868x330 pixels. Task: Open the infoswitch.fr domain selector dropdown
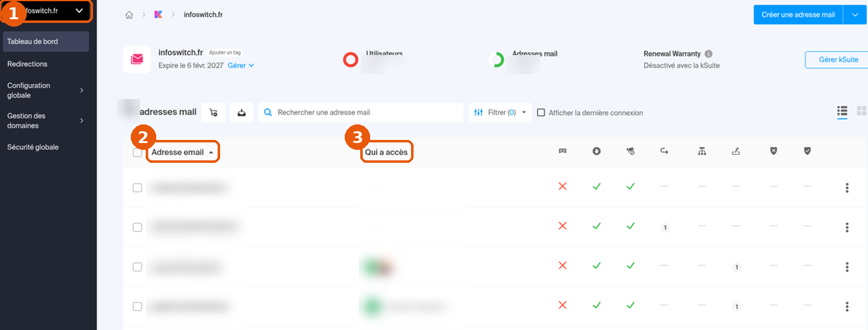[x=48, y=11]
